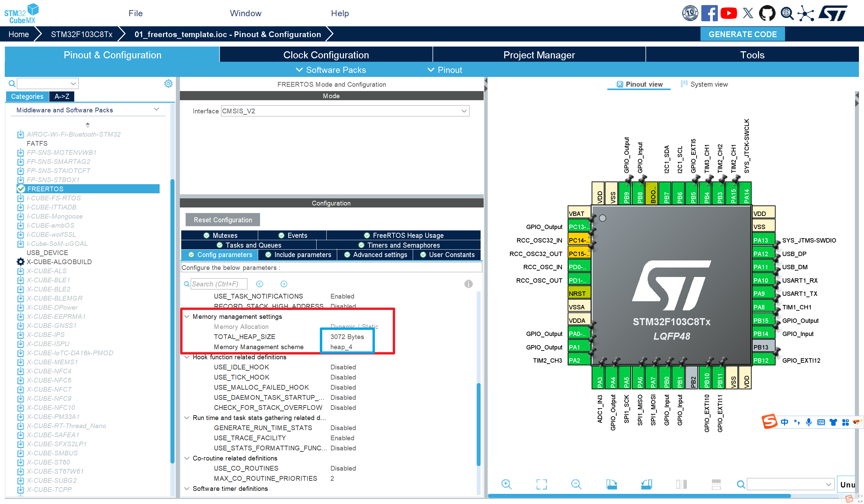Open the File menu

[x=135, y=13]
